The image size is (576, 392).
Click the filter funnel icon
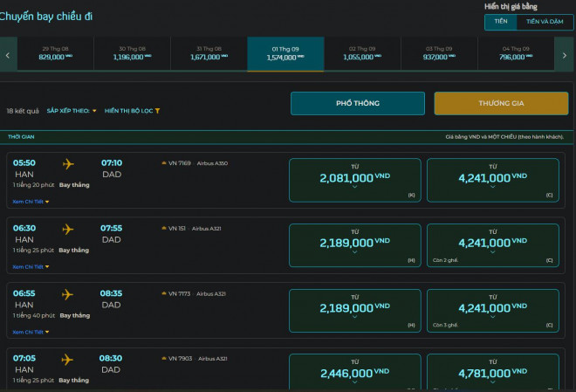157,112
